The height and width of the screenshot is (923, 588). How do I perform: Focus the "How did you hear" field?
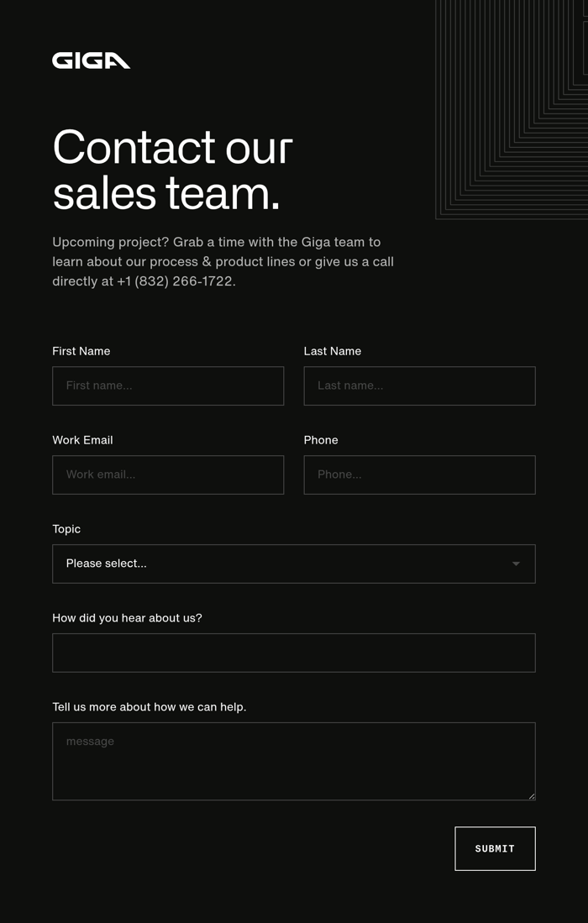pos(293,653)
